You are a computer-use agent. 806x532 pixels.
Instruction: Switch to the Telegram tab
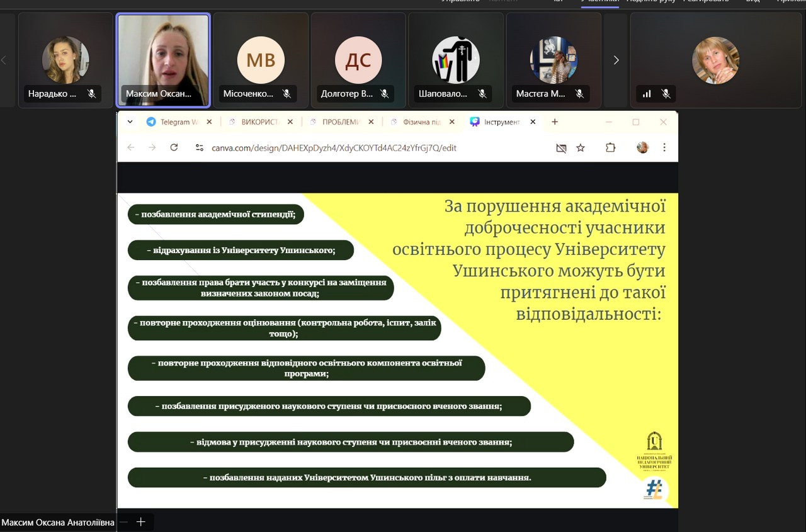[x=179, y=122]
